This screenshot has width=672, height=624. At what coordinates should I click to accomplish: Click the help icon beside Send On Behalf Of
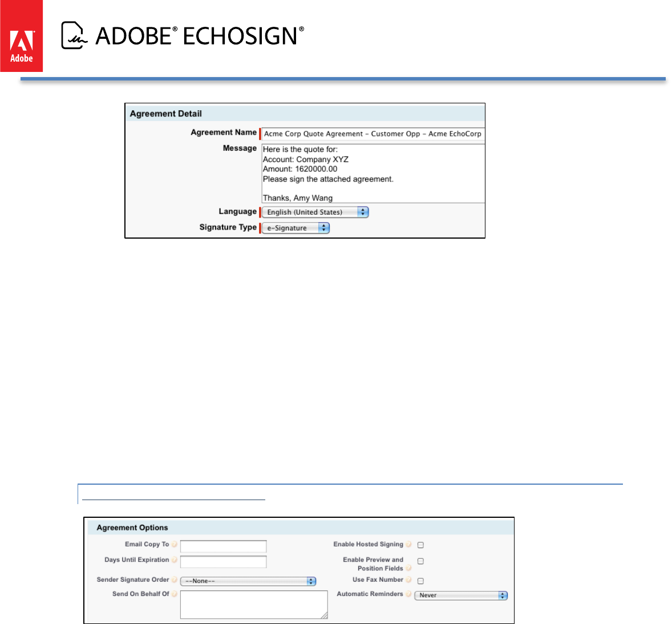pyautogui.click(x=175, y=594)
